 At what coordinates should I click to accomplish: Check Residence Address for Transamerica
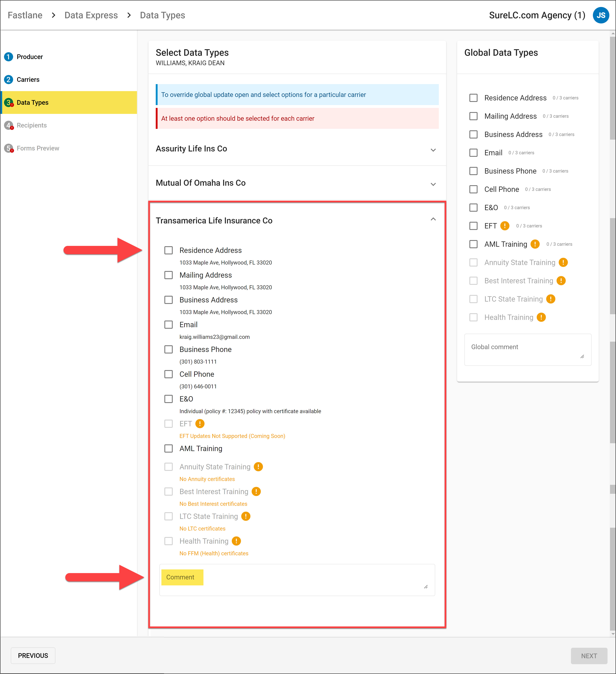coord(168,250)
